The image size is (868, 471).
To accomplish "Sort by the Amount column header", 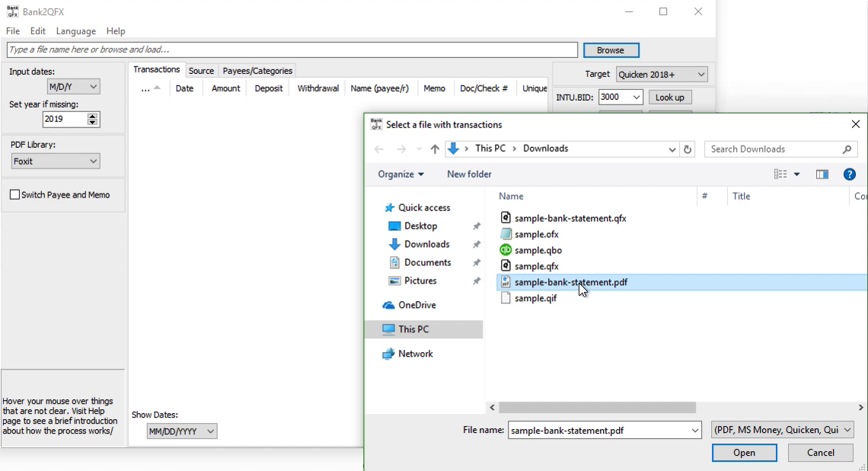I will pyautogui.click(x=226, y=88).
